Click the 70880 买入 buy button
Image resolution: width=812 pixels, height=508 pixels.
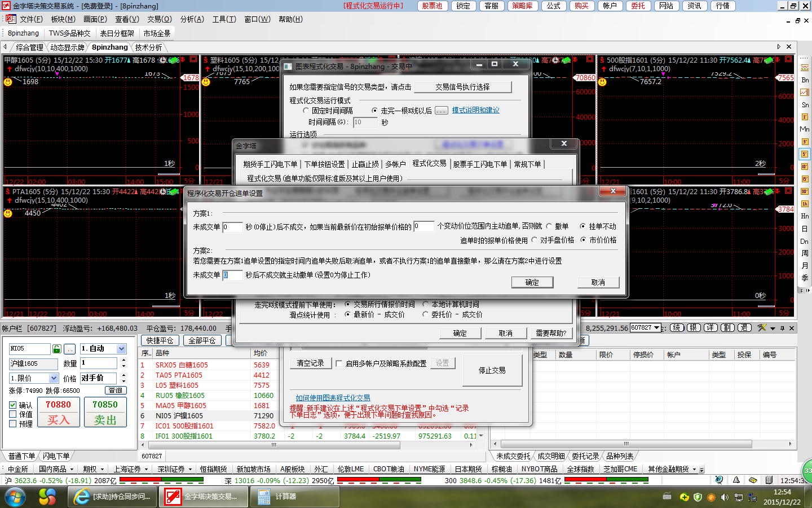point(58,413)
